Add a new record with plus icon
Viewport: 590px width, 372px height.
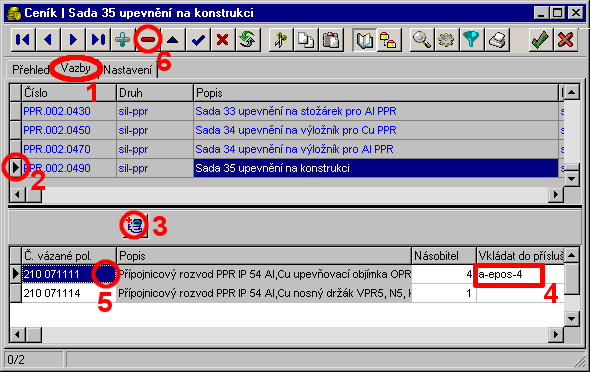(x=123, y=39)
